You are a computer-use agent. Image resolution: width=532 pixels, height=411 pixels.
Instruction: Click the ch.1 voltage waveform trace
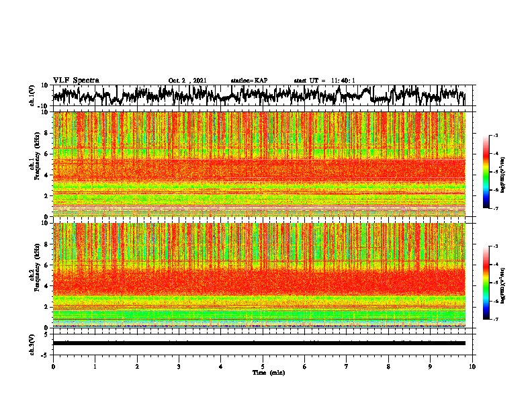[259, 95]
